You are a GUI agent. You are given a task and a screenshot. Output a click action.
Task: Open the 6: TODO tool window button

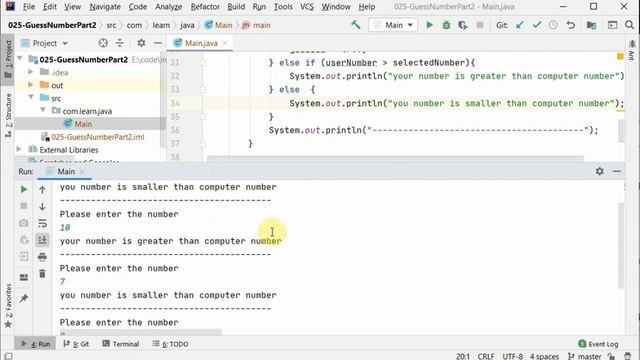[171, 344]
